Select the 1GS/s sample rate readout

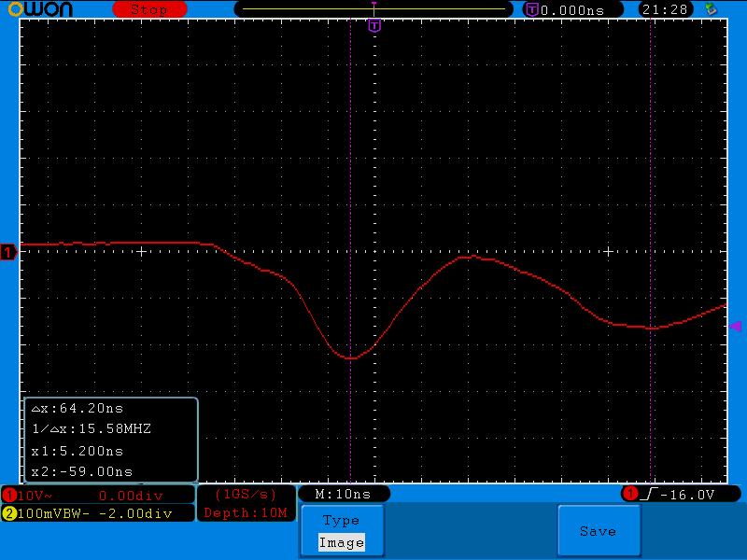tap(247, 494)
